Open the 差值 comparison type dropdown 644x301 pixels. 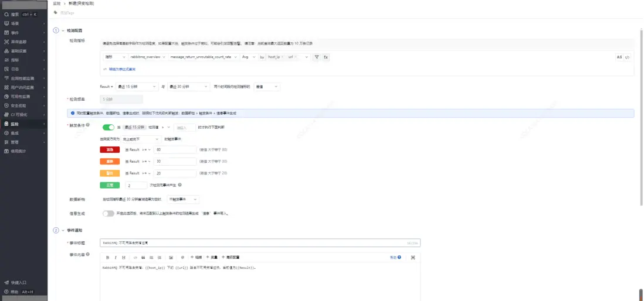pos(267,87)
